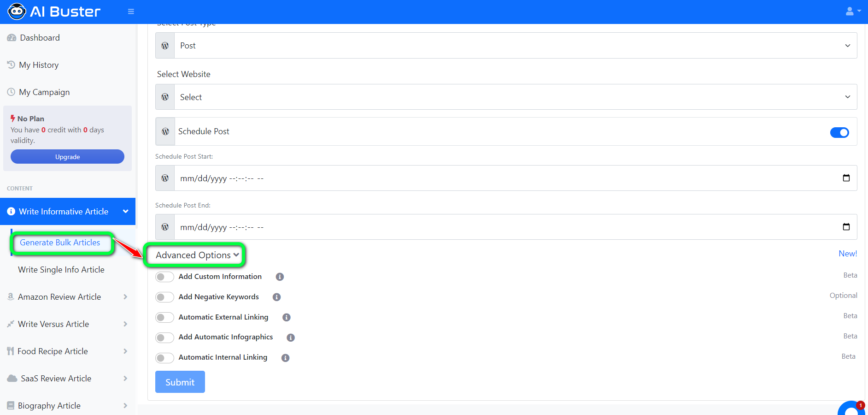868x415 pixels.
Task: Click the My History clock icon
Action: click(x=11, y=65)
